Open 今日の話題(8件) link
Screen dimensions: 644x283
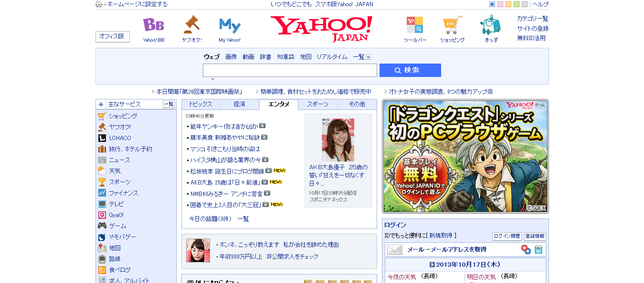pyautogui.click(x=210, y=219)
